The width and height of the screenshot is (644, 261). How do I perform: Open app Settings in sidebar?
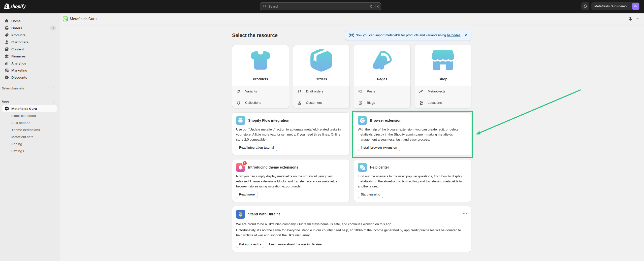pyautogui.click(x=18, y=151)
